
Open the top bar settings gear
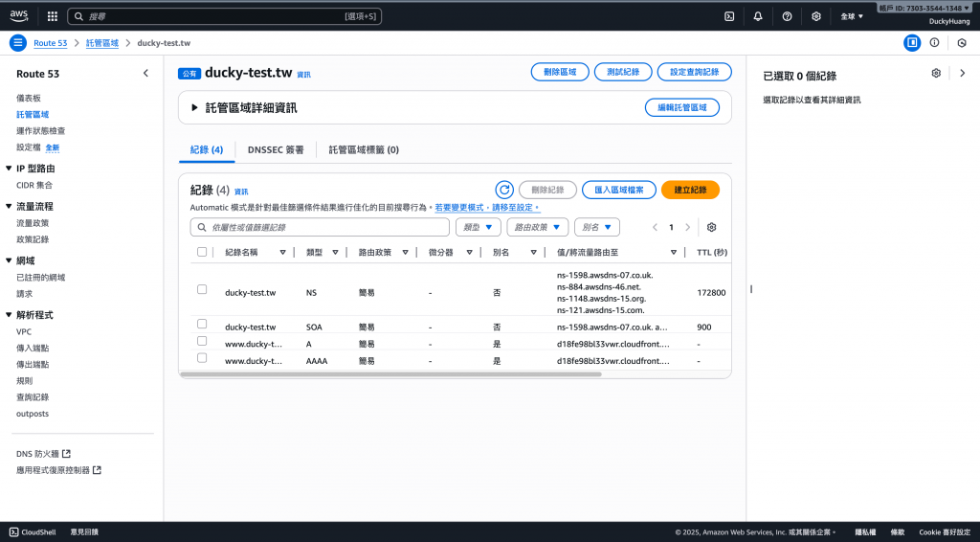click(816, 17)
